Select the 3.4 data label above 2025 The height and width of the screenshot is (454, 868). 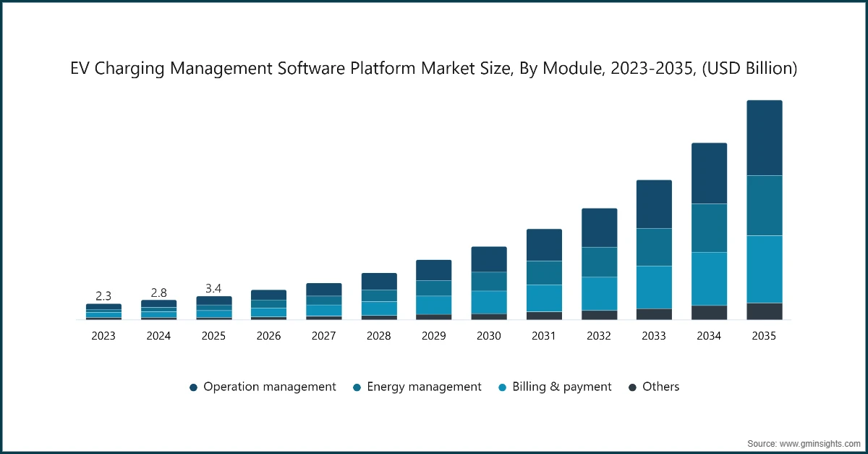(213, 289)
